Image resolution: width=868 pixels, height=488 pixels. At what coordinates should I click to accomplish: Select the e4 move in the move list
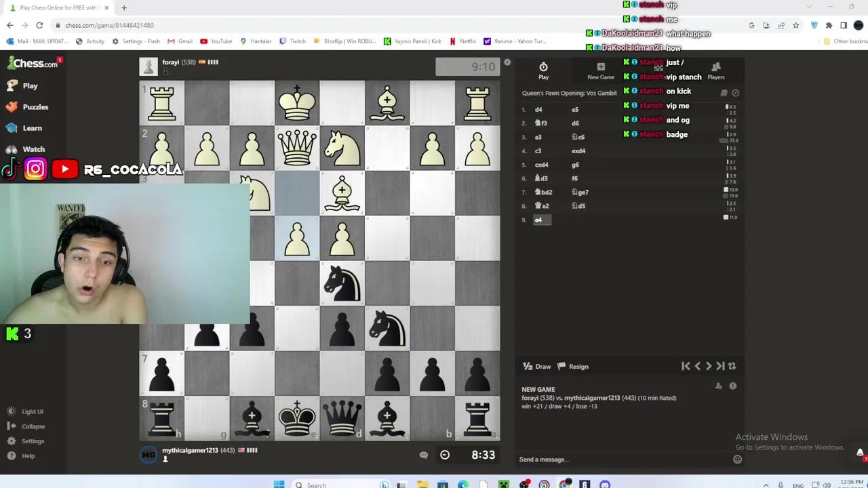tap(538, 220)
